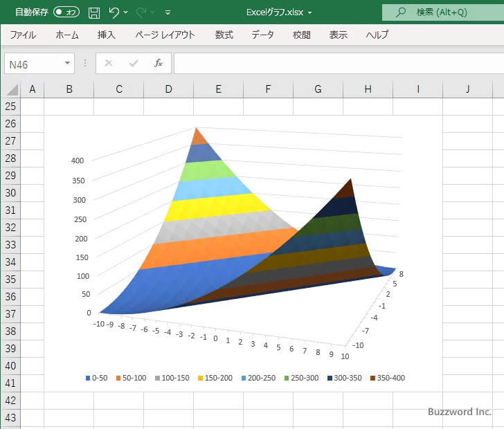This screenshot has width=504, height=429.
Task: Open the Excelグラフ.xlsx file name dropdown
Action: (x=310, y=13)
